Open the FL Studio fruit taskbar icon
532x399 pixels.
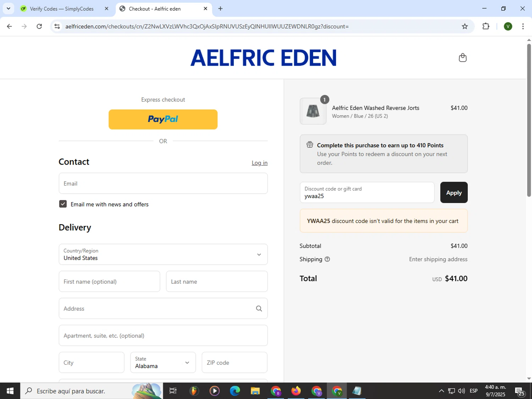tap(194, 391)
